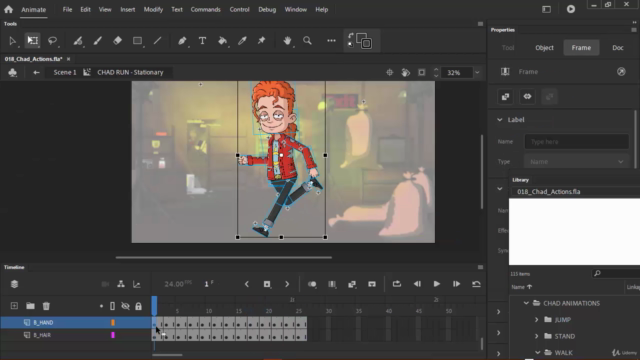Select the Hand tool

[x=287, y=40]
